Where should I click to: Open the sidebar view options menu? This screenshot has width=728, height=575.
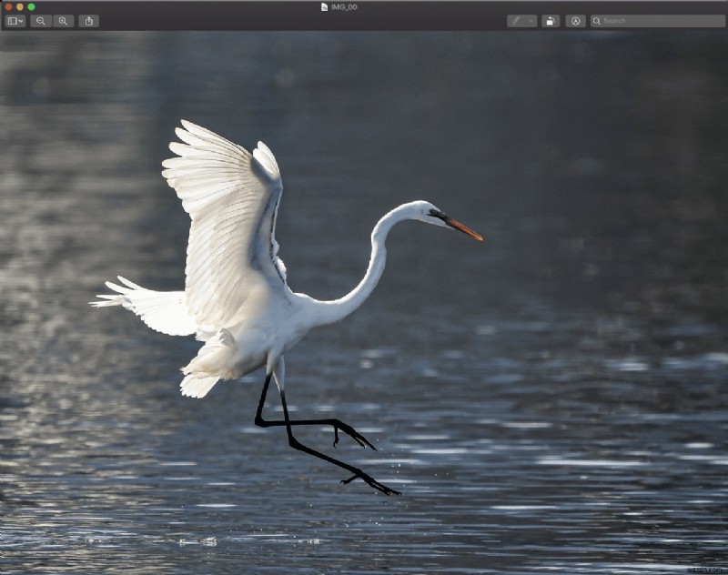pyautogui.click(x=15, y=21)
